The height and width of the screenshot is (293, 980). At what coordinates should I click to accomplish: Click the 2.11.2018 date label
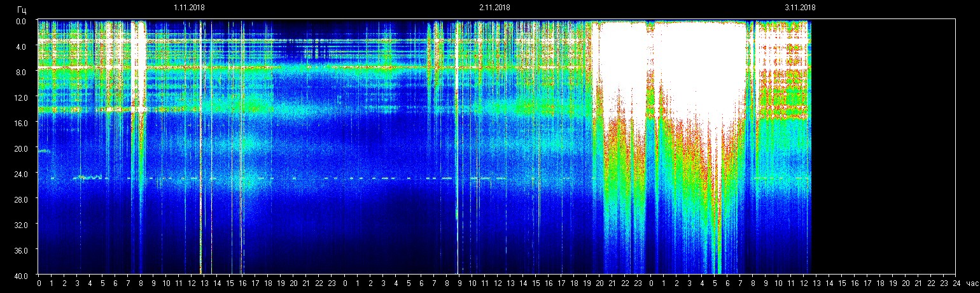(x=494, y=8)
